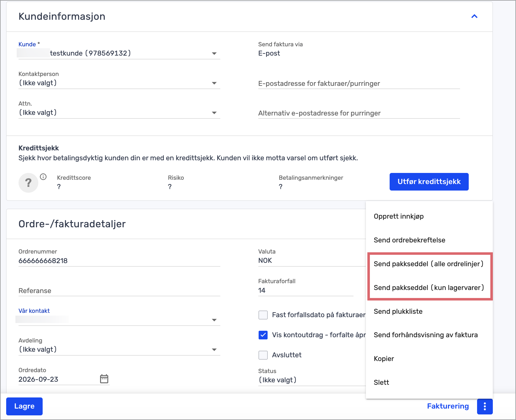The width and height of the screenshot is (516, 420).
Task: Click the E-postadresse for fakturaer/purringer field
Action: (x=359, y=83)
